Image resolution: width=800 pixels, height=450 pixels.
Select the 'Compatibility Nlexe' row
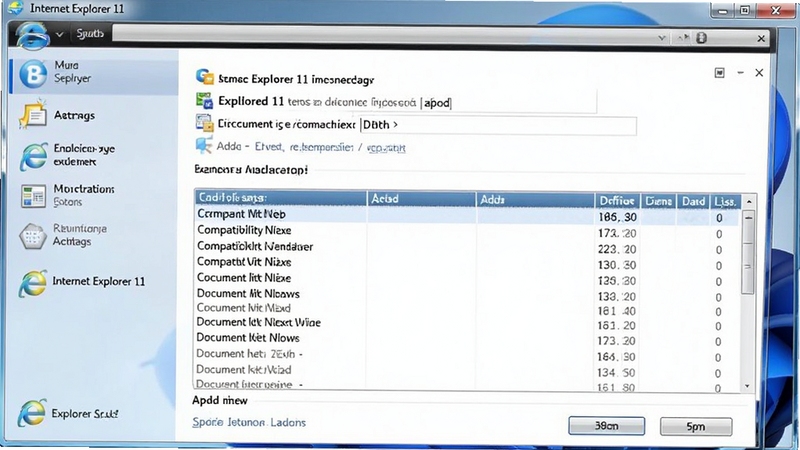pyautogui.click(x=467, y=231)
